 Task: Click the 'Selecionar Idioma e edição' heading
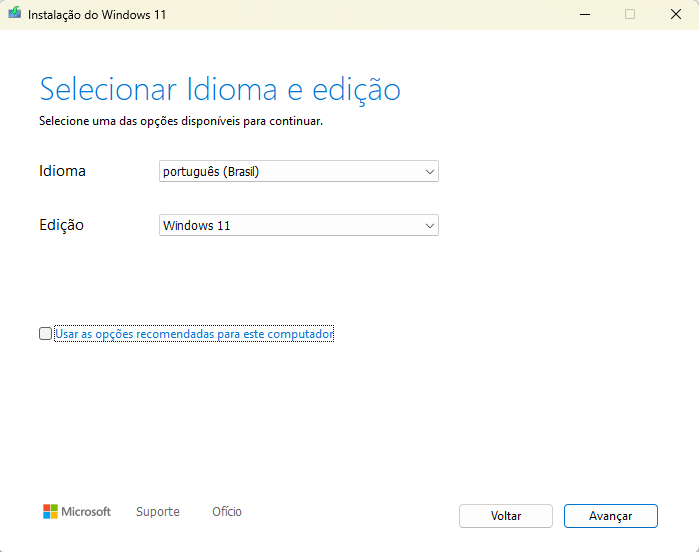pos(220,89)
